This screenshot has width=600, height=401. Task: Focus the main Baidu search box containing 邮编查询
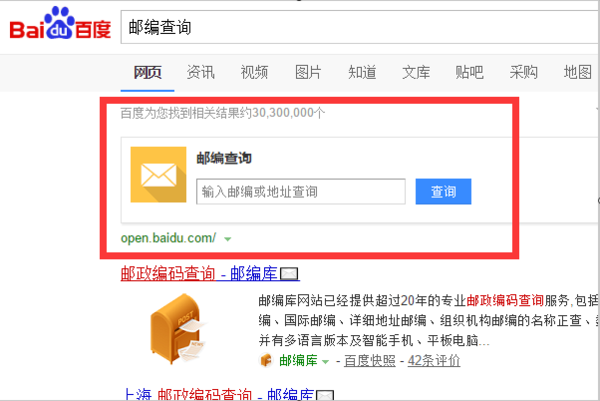pos(360,27)
